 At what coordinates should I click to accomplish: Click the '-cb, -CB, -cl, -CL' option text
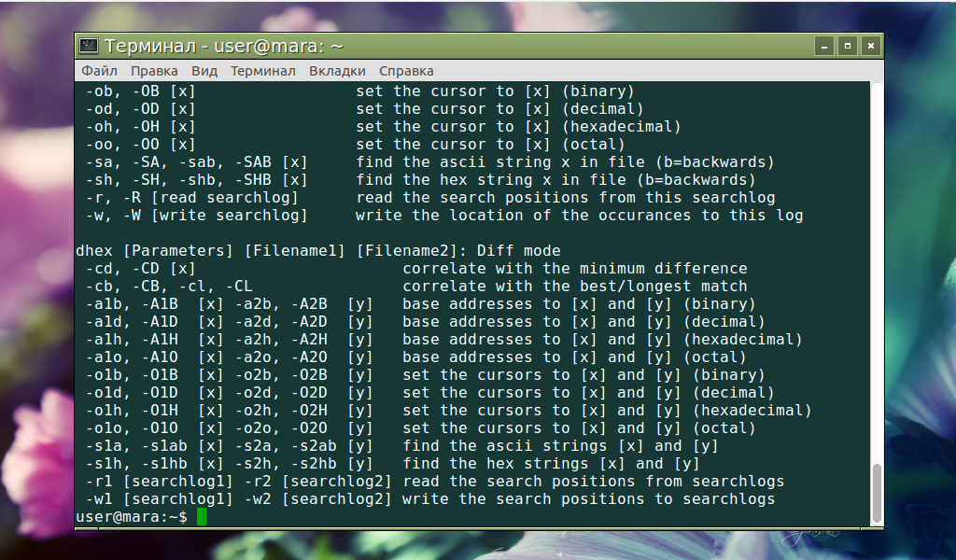[x=169, y=286]
